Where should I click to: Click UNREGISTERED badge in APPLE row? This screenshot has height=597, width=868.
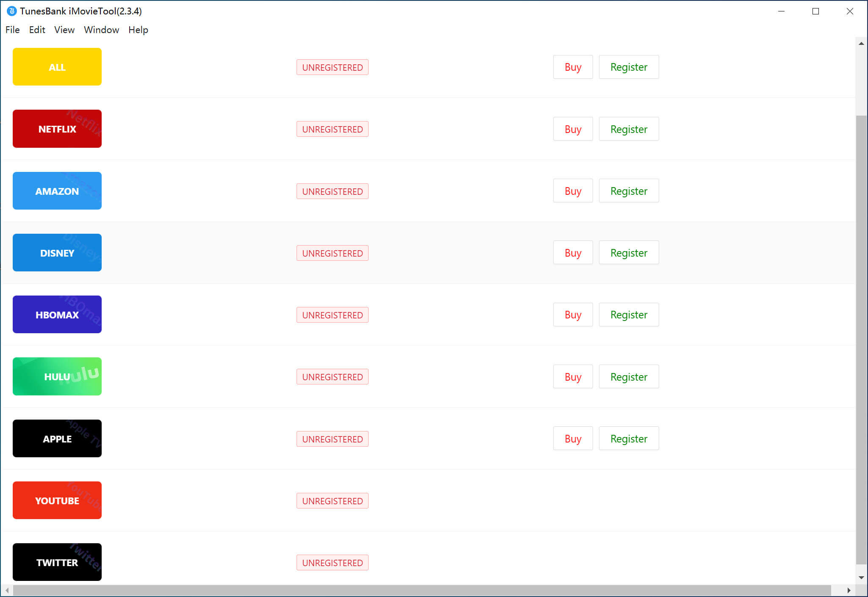(333, 439)
